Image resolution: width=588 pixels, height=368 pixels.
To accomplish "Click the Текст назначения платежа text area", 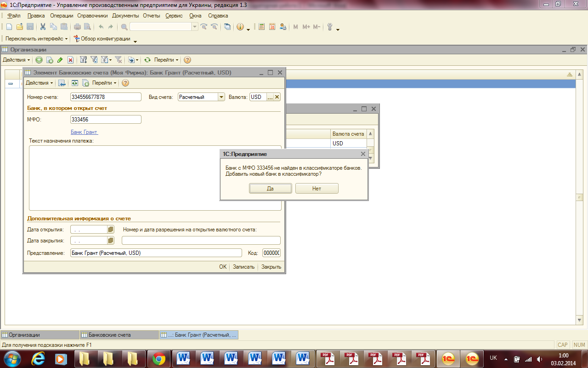I will (x=155, y=178).
